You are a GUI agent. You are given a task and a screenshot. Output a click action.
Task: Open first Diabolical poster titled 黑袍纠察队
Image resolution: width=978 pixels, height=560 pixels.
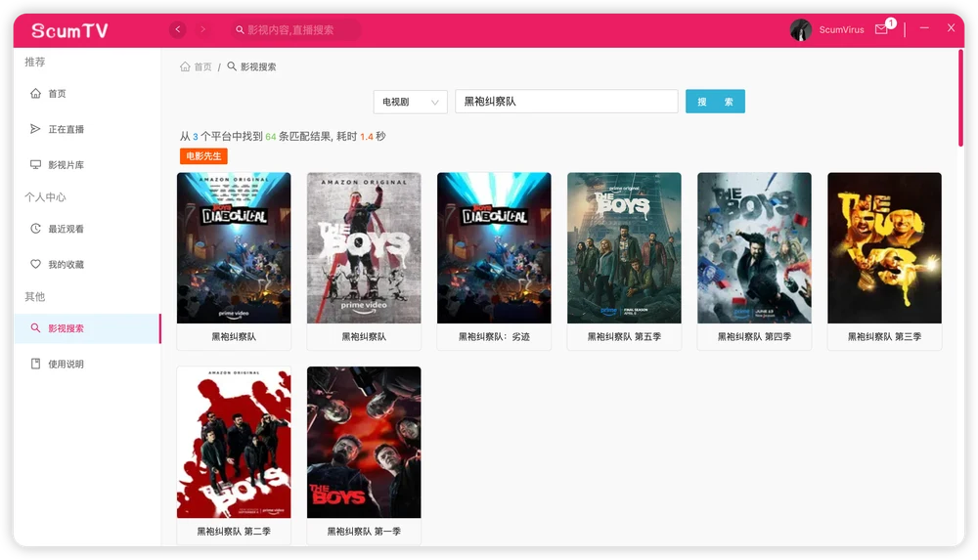pyautogui.click(x=234, y=248)
